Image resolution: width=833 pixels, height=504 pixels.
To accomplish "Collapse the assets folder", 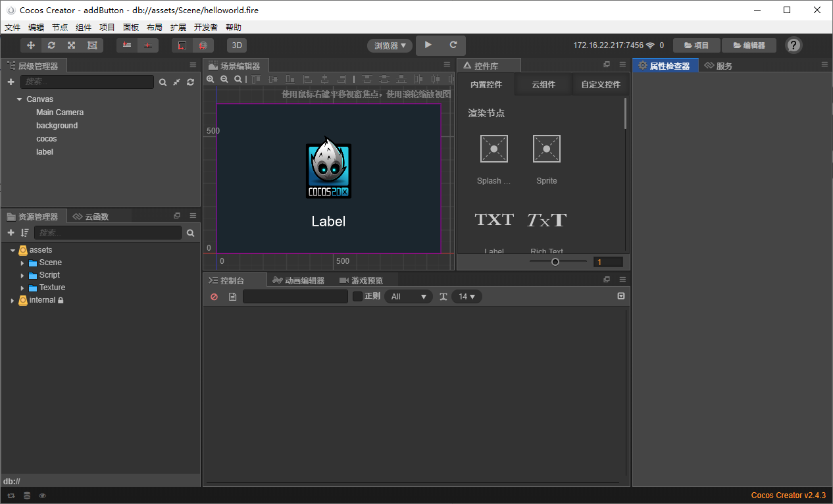I will pos(13,251).
